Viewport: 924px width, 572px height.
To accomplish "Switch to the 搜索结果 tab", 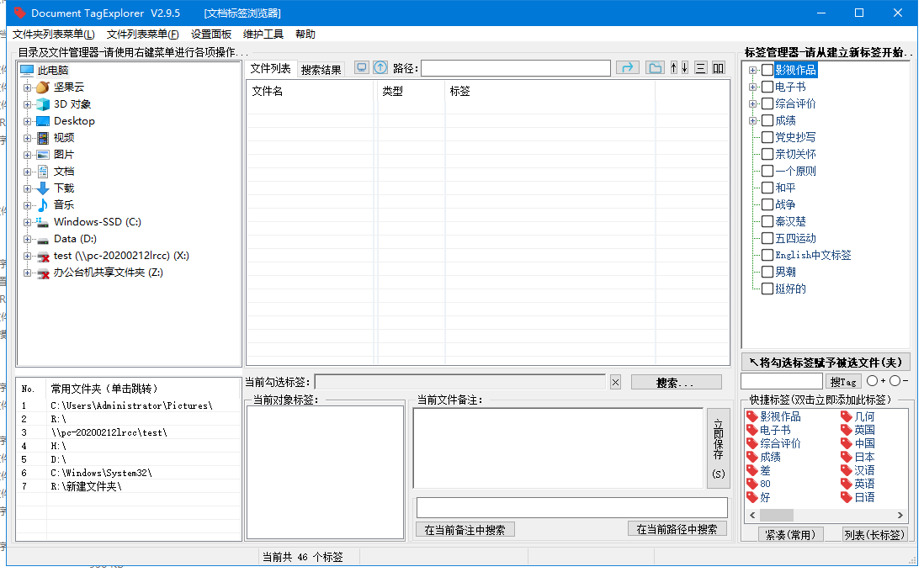I will pyautogui.click(x=321, y=70).
